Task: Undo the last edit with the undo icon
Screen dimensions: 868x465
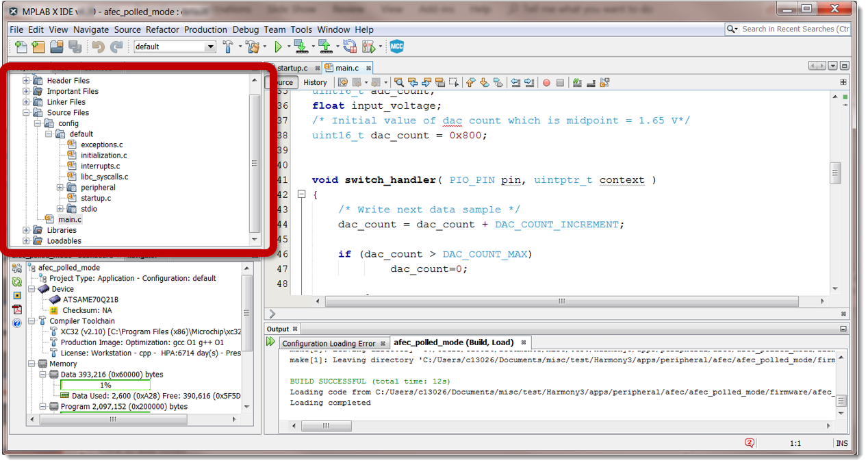Action: click(x=98, y=47)
